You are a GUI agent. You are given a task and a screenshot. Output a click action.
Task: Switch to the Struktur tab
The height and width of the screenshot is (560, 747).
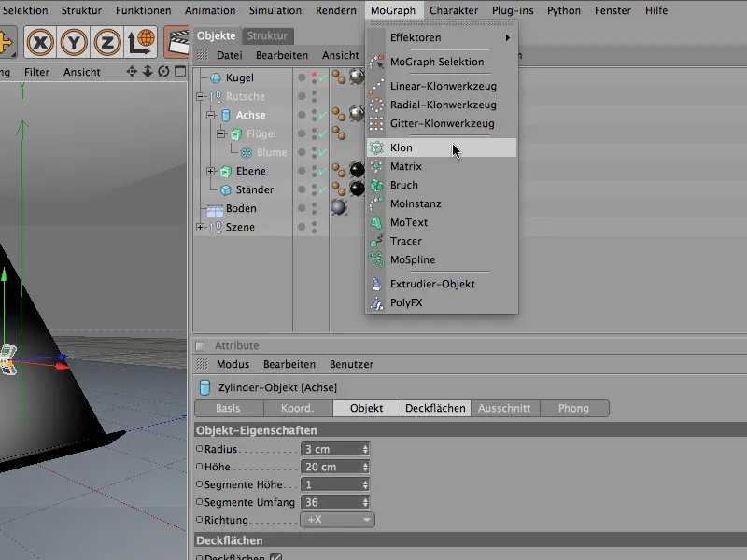(268, 36)
